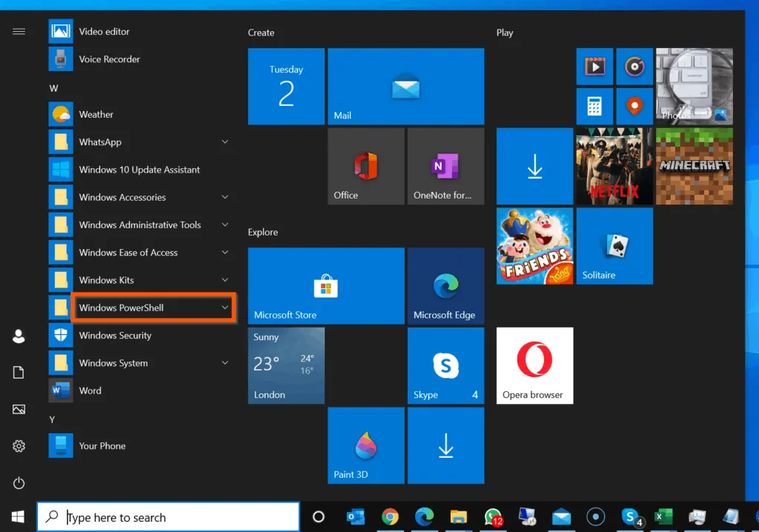Launch Word from the app list
This screenshot has width=759, height=532.
tap(140, 390)
